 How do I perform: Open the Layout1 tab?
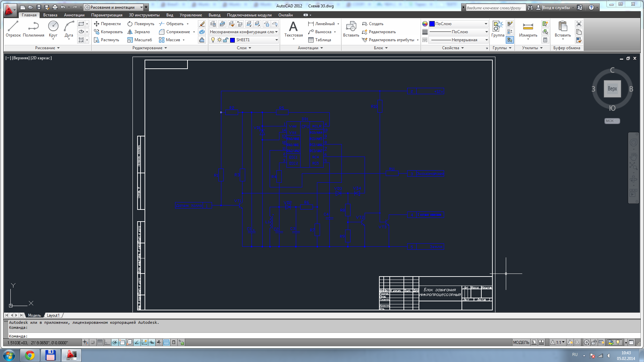click(x=53, y=315)
